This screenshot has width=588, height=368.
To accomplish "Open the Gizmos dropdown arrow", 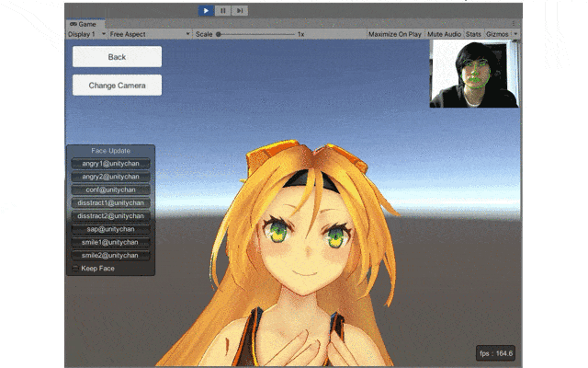I will pyautogui.click(x=515, y=34).
